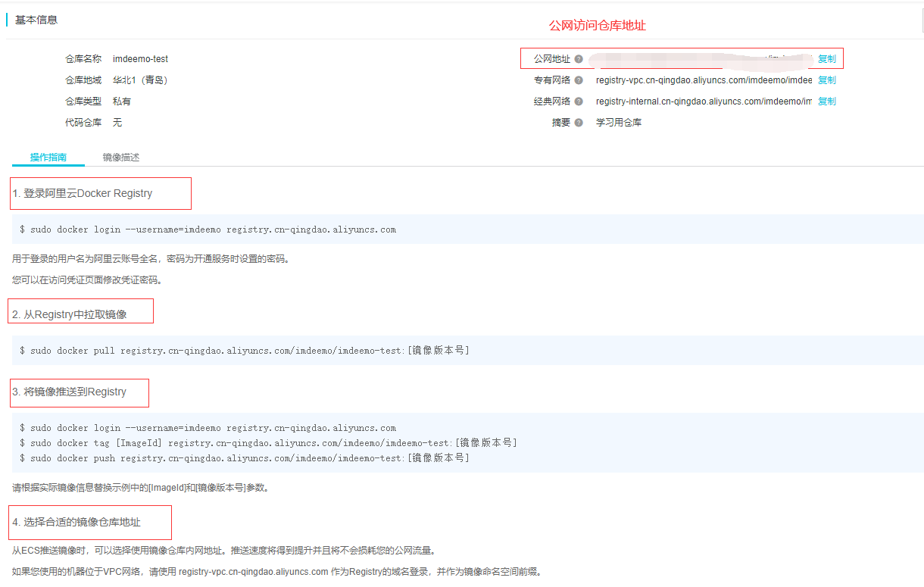Viewport: 924px width, 587px height.
Task: Click the 从ECS推送镜像时 explanation line
Action: [224, 551]
